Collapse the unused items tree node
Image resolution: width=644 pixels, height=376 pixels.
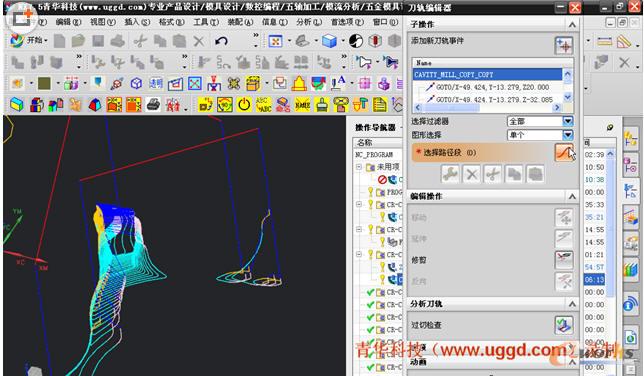coord(359,167)
